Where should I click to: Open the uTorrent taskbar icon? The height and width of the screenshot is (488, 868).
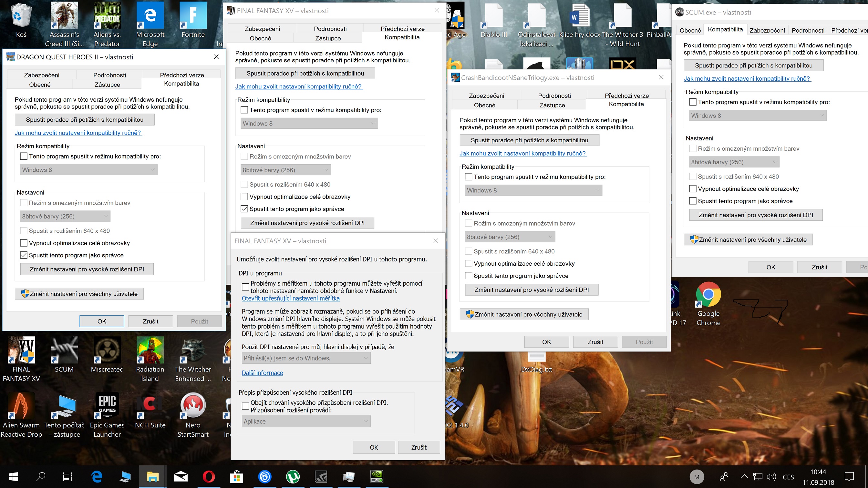click(293, 477)
